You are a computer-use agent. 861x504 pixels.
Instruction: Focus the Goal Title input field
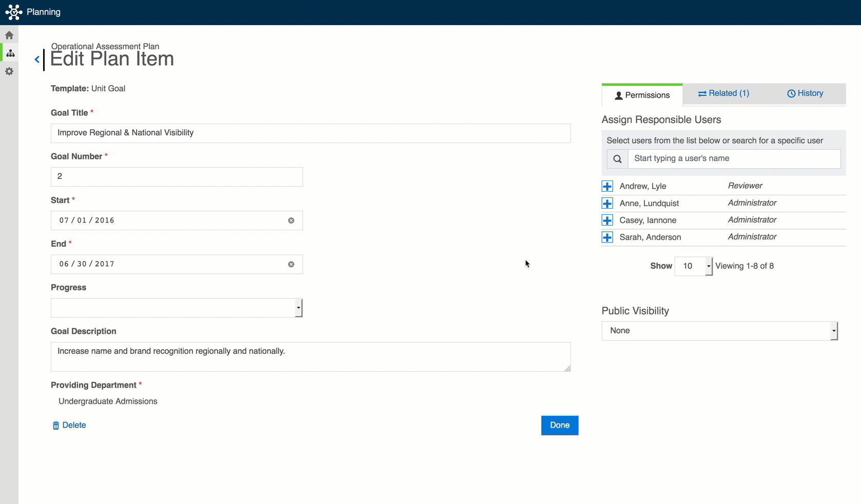pyautogui.click(x=310, y=133)
